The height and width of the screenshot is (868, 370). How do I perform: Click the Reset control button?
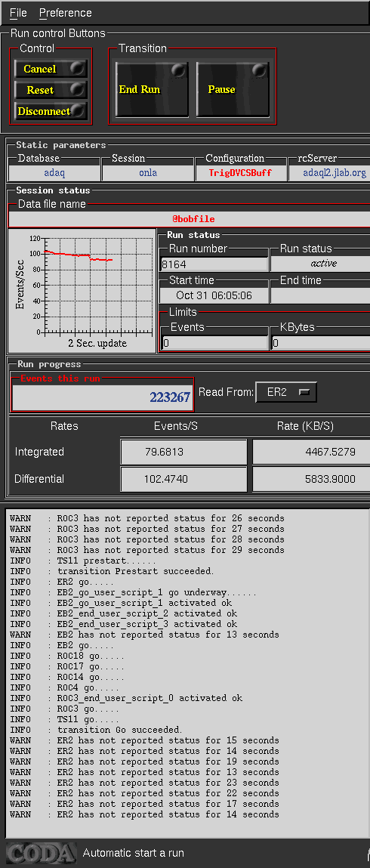(x=51, y=90)
